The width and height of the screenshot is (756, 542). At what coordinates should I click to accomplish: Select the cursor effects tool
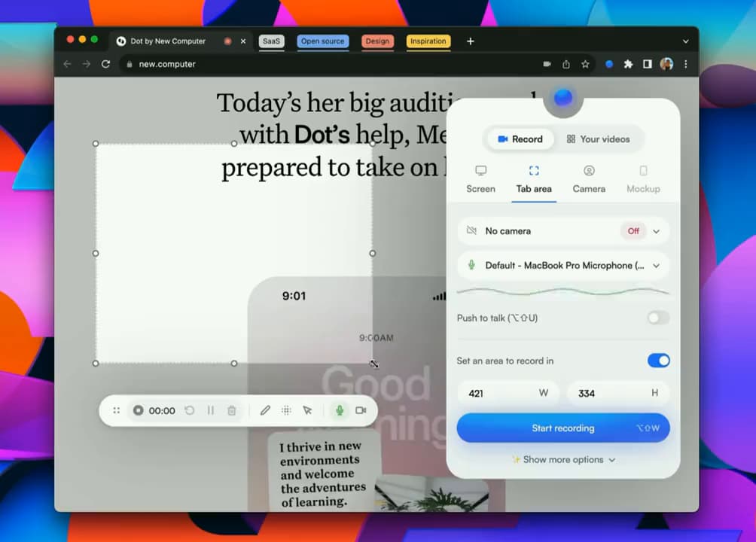pos(308,410)
